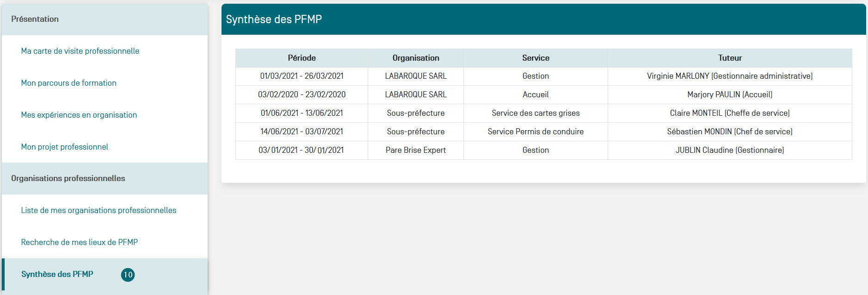Select Mon projet professionnel link
The image size is (868, 295).
tap(64, 147)
